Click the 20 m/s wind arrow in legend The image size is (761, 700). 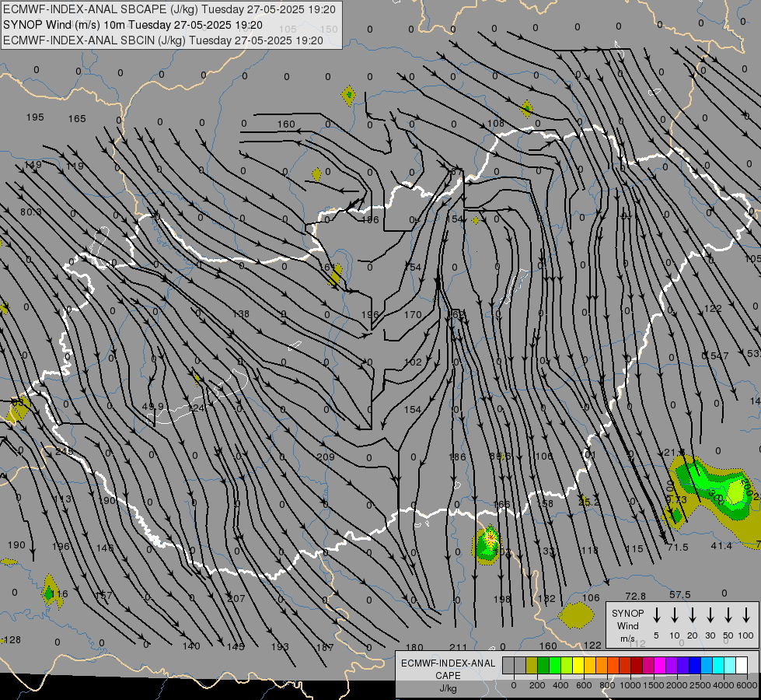pos(693,615)
